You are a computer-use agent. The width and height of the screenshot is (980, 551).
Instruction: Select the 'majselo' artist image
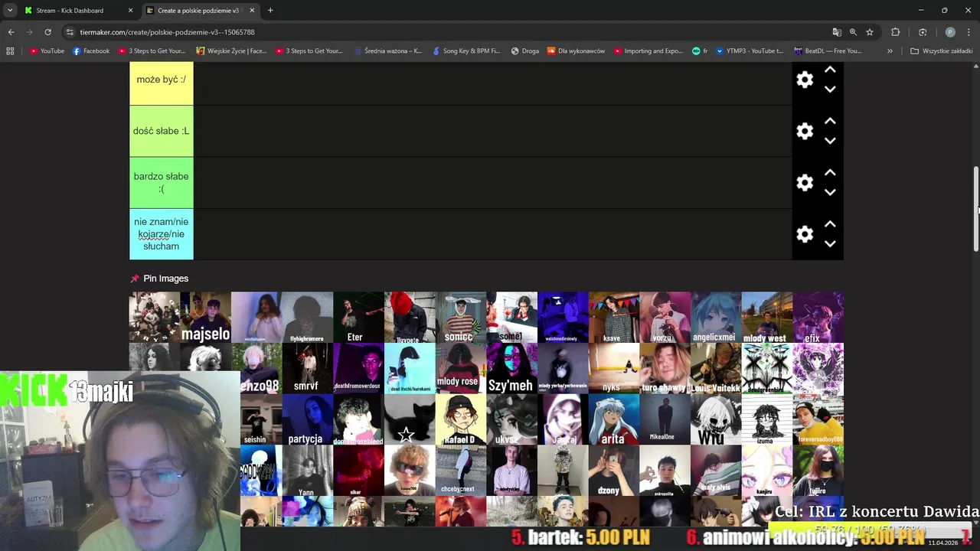coord(205,317)
